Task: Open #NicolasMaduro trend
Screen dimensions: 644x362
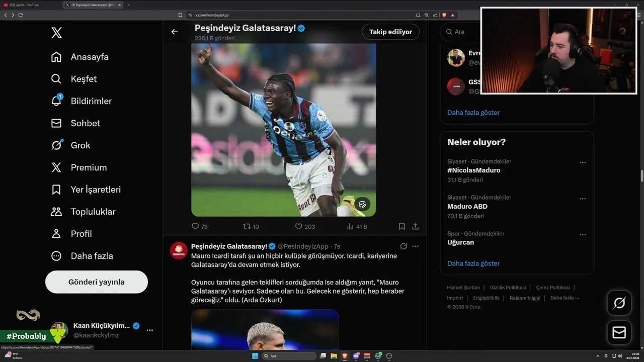Action: tap(473, 170)
